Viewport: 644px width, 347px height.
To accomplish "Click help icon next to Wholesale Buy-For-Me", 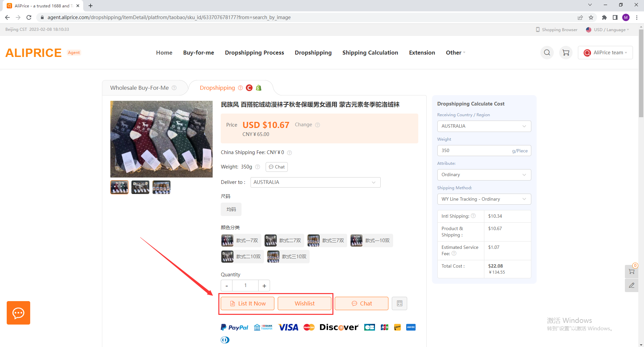I will [x=174, y=88].
